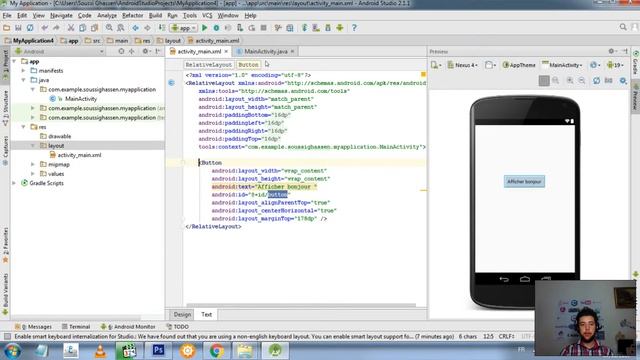Viewport: 640px width, 360px height.
Task: Select the Text tab below editor
Action: point(207,314)
